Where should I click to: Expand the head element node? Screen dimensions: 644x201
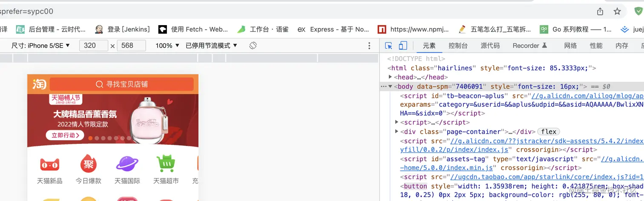click(391, 77)
